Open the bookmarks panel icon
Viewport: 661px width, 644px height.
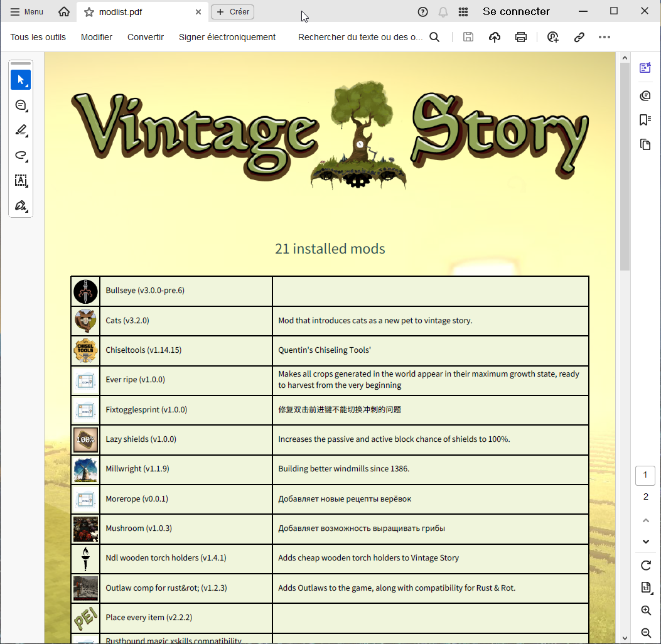[645, 120]
